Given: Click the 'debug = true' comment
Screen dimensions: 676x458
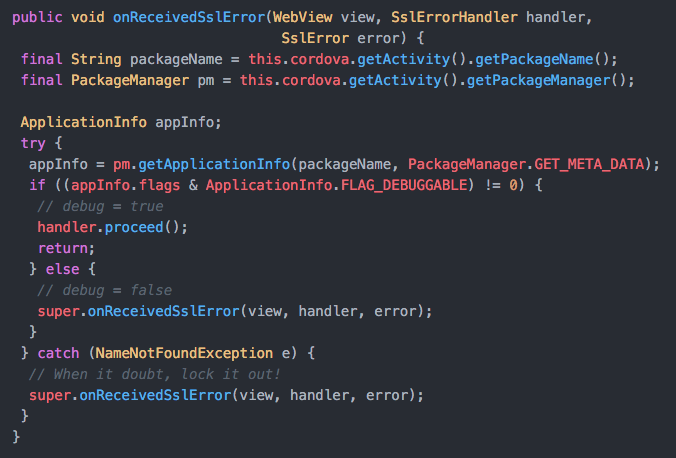Looking at the screenshot, I should click(x=99, y=206).
